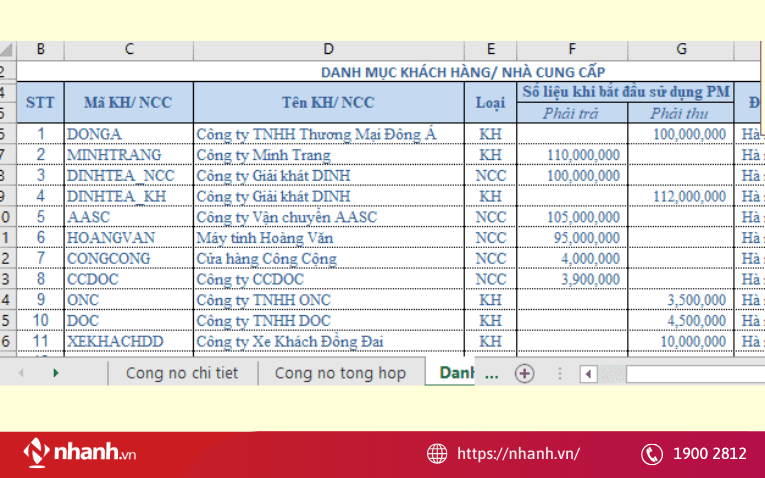Switch to Cong no tong hop sheet
The height and width of the screenshot is (478, 765).
(341, 373)
